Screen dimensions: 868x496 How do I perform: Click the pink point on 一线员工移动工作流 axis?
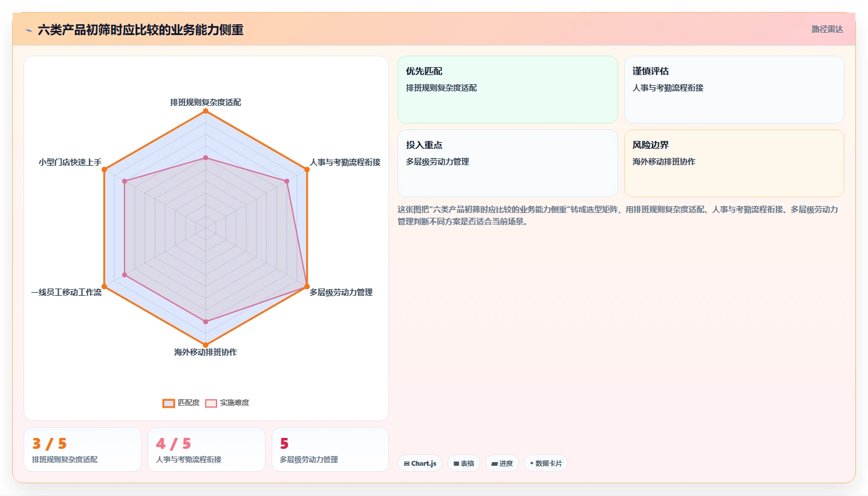(x=125, y=275)
